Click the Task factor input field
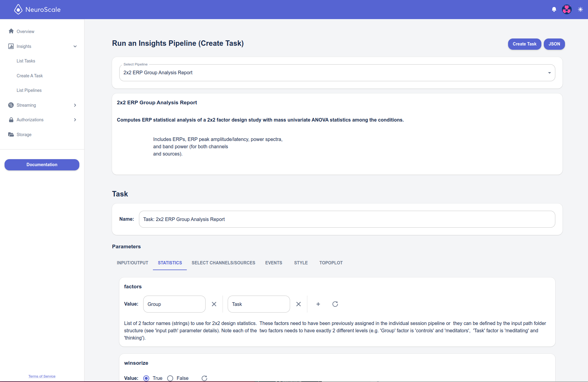 point(259,304)
